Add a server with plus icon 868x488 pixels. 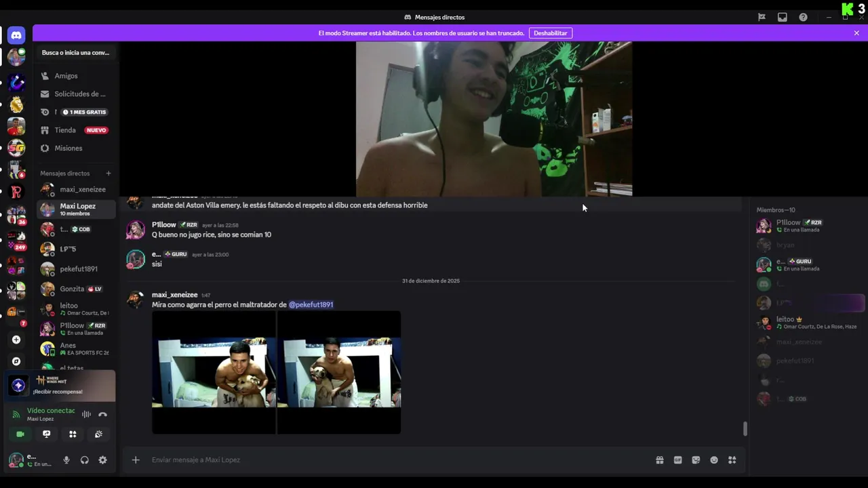[16, 340]
